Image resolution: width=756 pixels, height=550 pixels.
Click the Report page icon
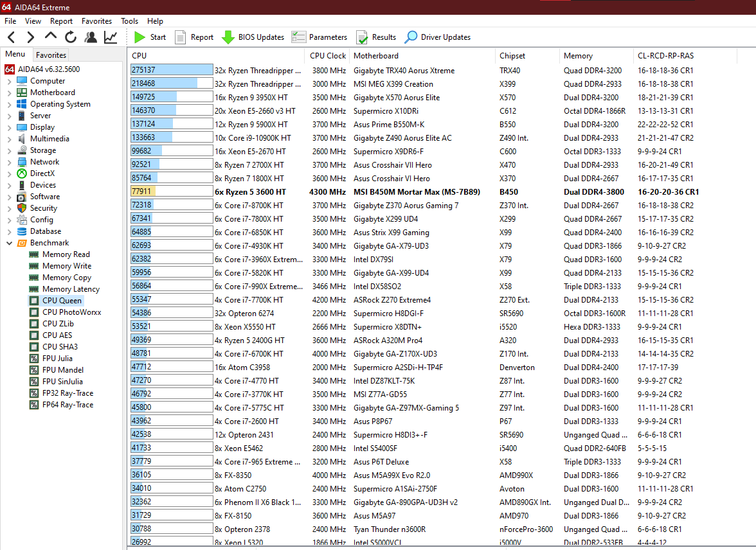180,37
